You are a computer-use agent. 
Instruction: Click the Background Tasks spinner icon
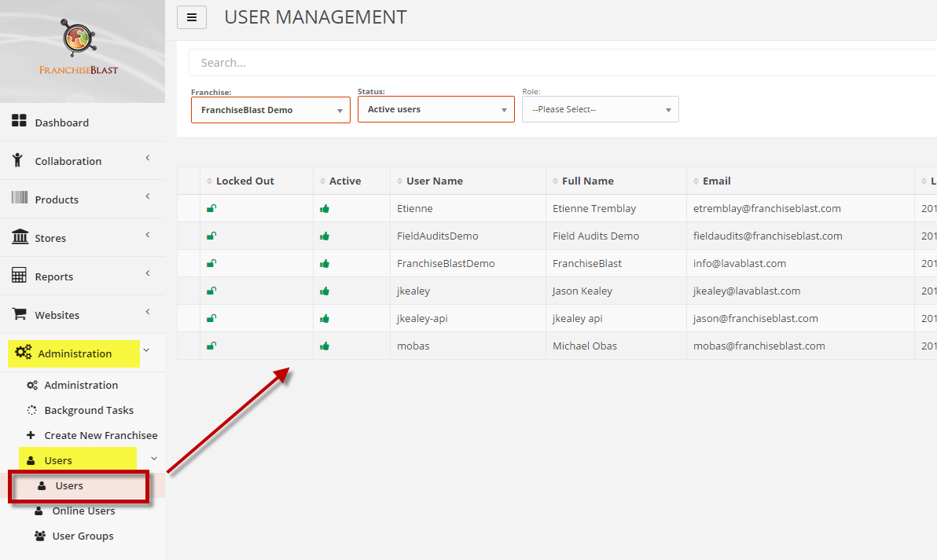tap(32, 410)
